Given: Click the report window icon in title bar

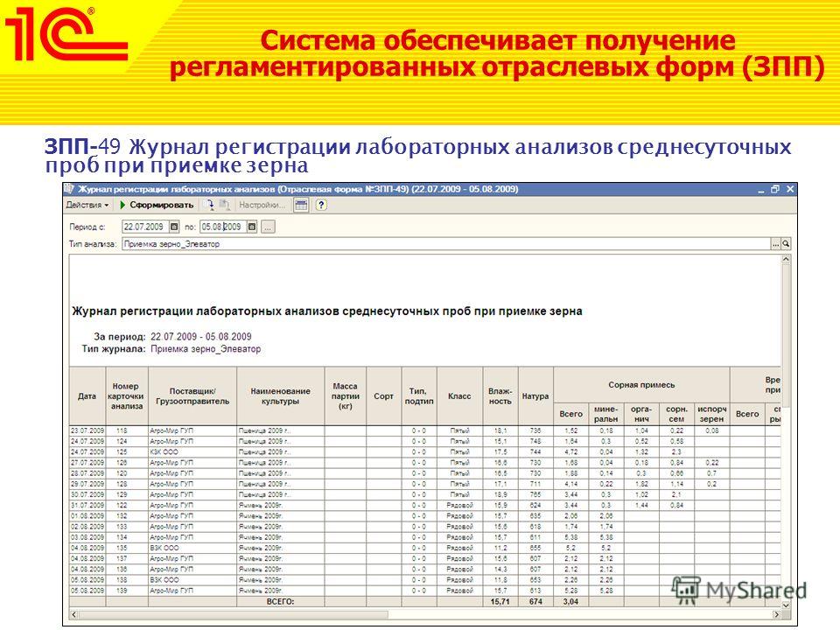Looking at the screenshot, I should pos(69,189).
